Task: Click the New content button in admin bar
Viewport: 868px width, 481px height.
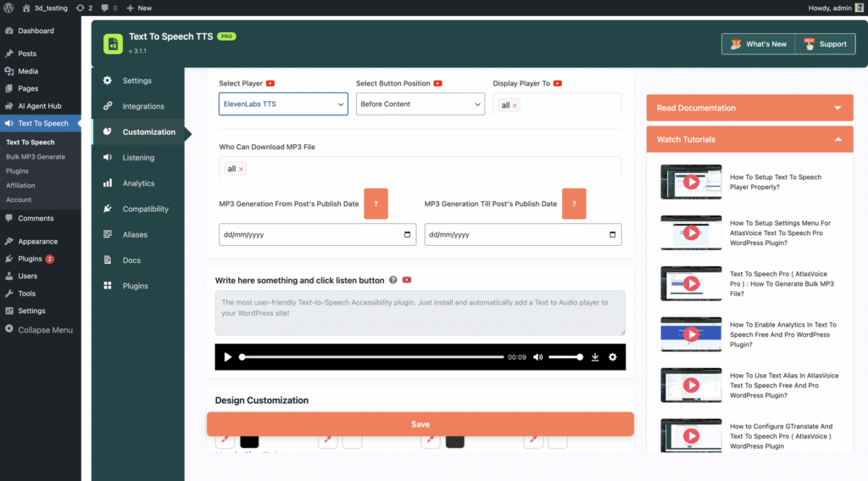Action: tap(139, 8)
